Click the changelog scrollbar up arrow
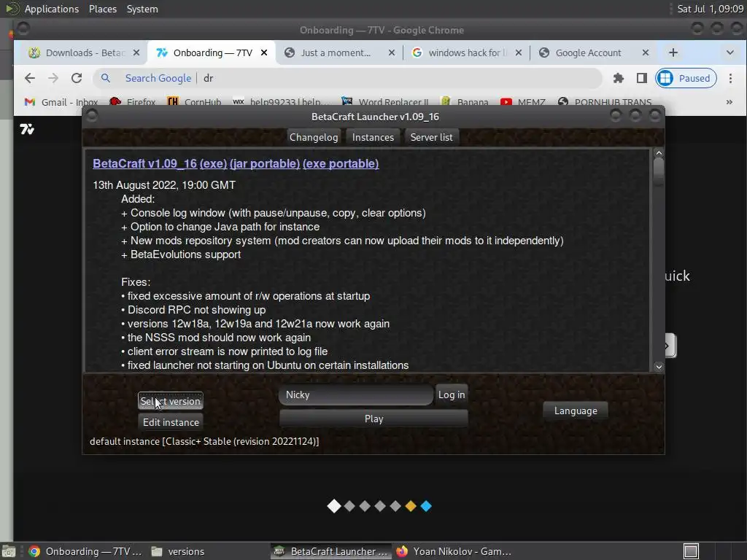 (x=659, y=153)
